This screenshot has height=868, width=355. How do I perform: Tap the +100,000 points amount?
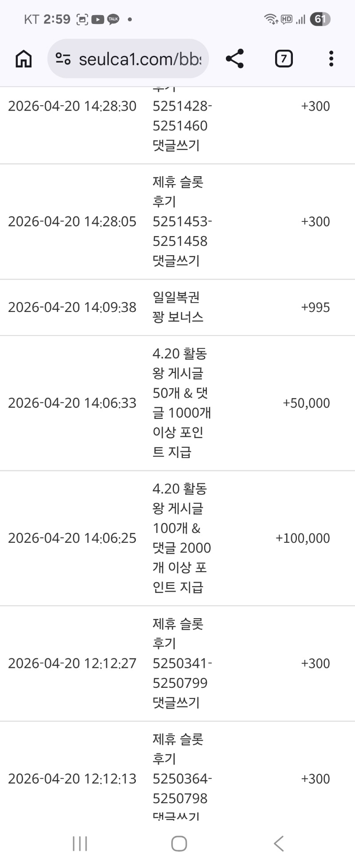tap(303, 538)
